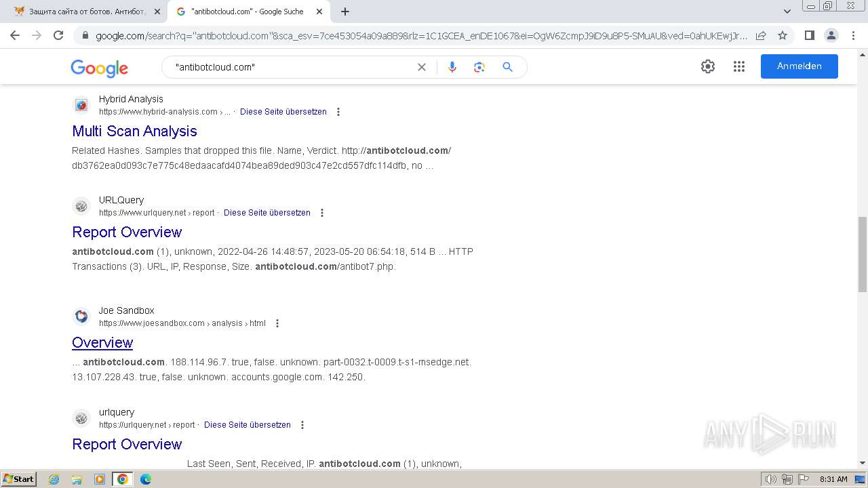
Task: Open the Chrome side panel
Action: [x=809, y=35]
